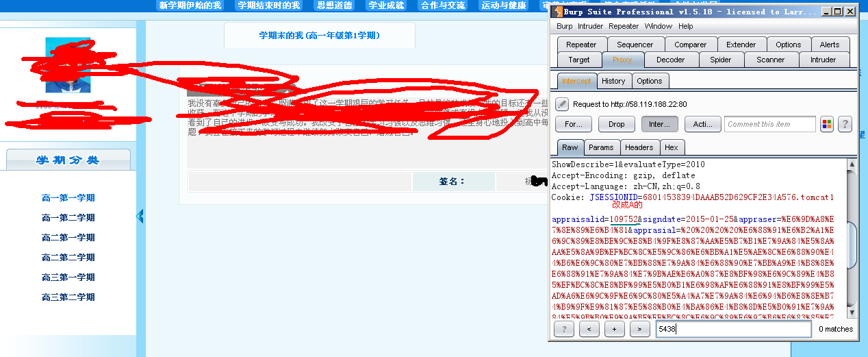Switch to the Target tab
The image size is (868, 357).
point(579,60)
